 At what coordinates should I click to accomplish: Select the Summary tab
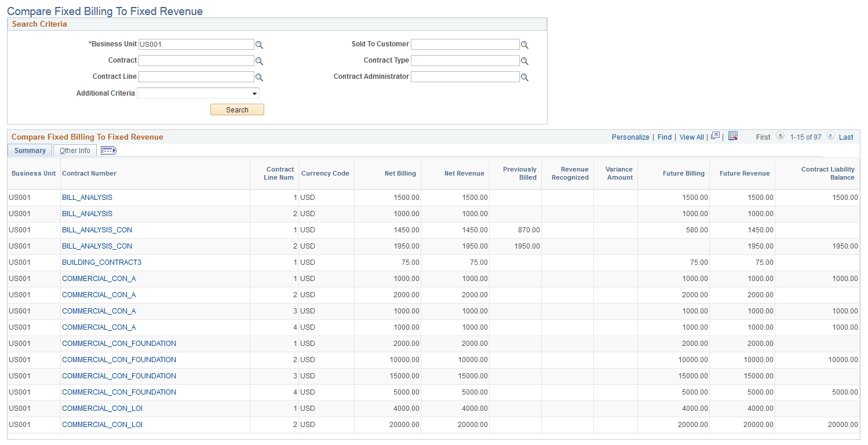click(30, 150)
